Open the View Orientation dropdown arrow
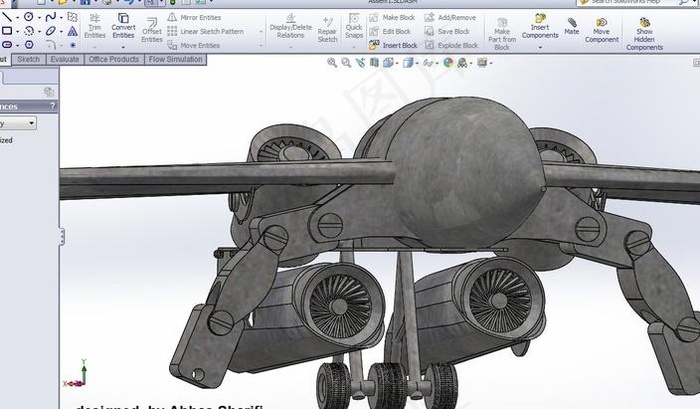This screenshot has width=700, height=409. [x=396, y=63]
